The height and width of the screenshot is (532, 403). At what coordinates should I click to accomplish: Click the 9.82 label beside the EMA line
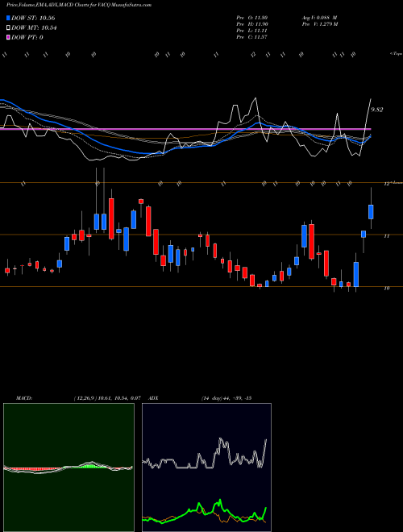coord(377,110)
